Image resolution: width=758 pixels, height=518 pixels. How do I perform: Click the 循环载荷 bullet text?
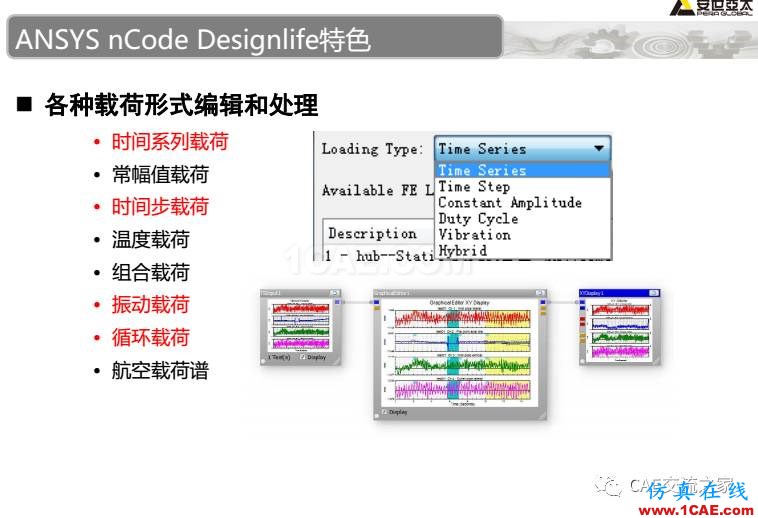coord(151,338)
